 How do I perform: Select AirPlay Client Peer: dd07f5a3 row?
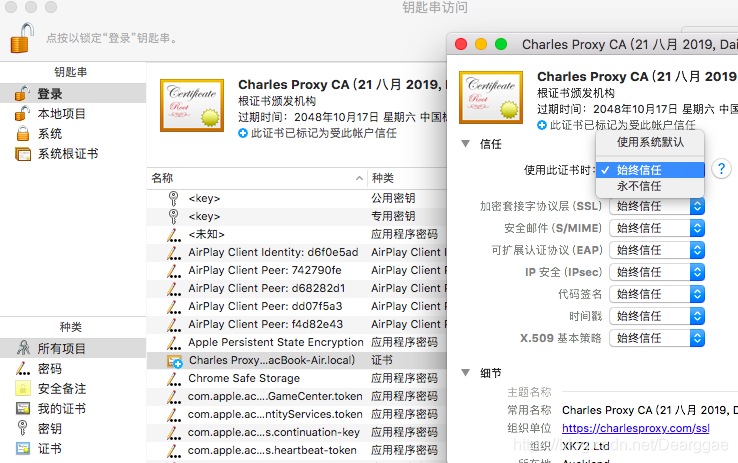297,306
